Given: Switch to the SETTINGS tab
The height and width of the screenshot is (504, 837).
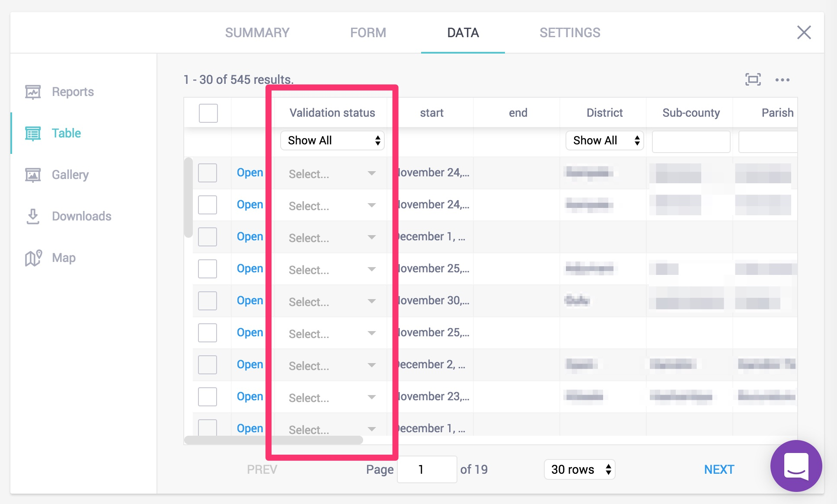Looking at the screenshot, I should (x=569, y=33).
